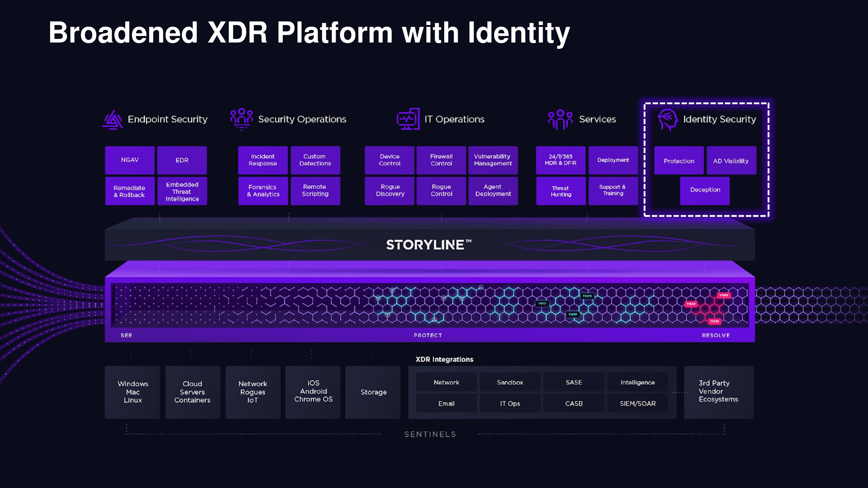Click the 24/7/365 MDR & DFIR tile

click(x=561, y=160)
